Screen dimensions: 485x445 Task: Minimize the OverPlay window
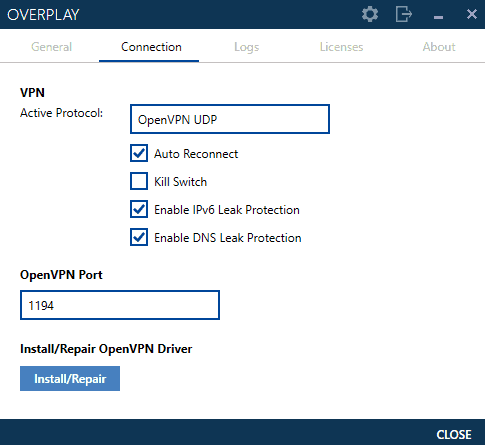[x=438, y=17]
